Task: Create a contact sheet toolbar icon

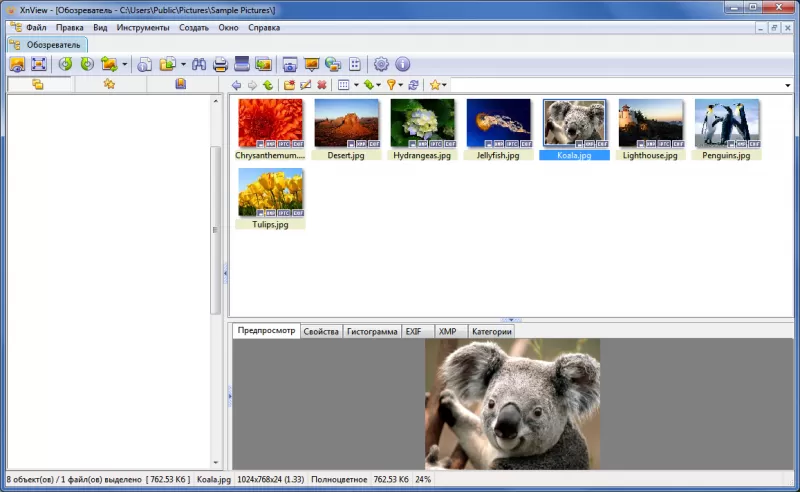Action: point(355,64)
